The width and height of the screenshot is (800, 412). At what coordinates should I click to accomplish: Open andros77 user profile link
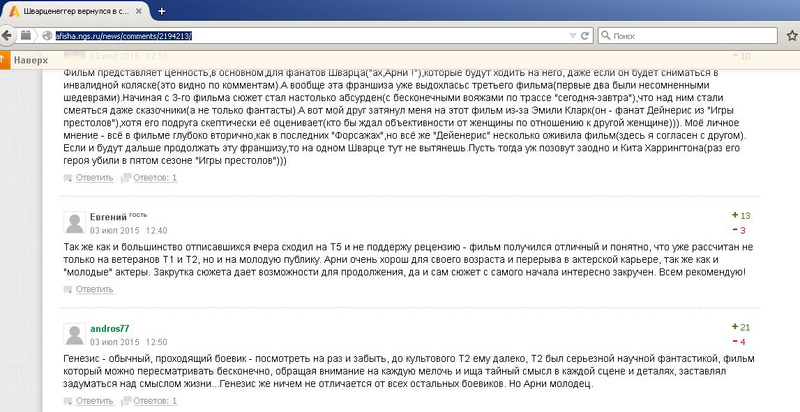110,329
